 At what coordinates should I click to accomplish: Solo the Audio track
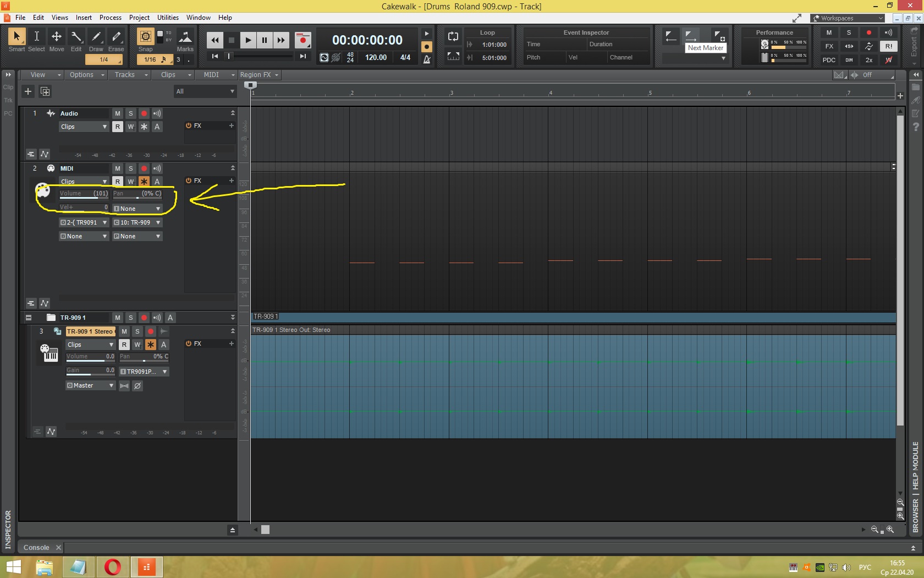[x=131, y=113]
